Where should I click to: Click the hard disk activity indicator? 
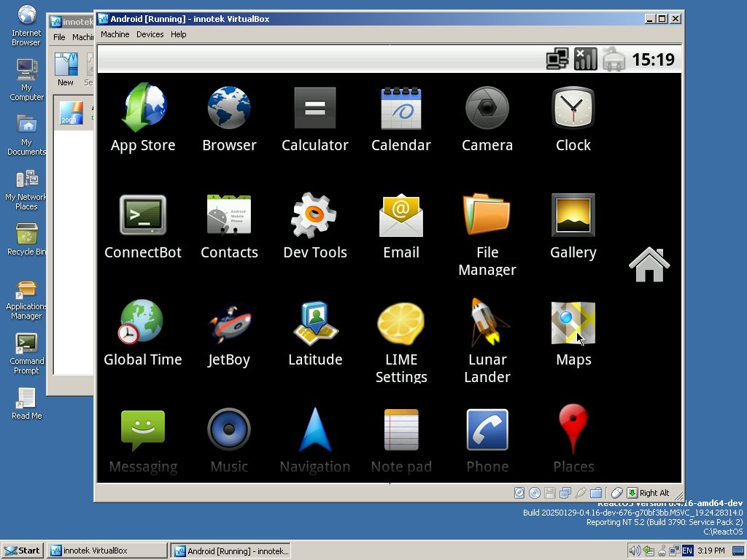click(x=519, y=493)
